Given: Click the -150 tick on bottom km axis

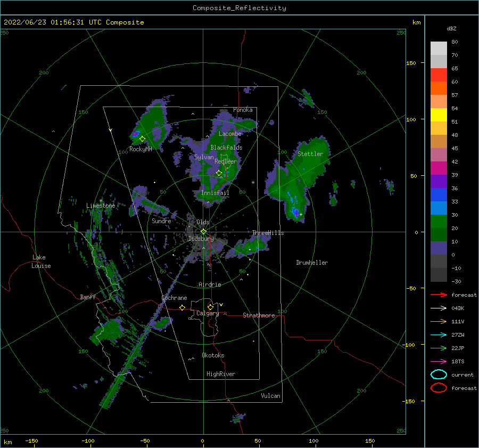Looking at the screenshot, I should [32, 441].
